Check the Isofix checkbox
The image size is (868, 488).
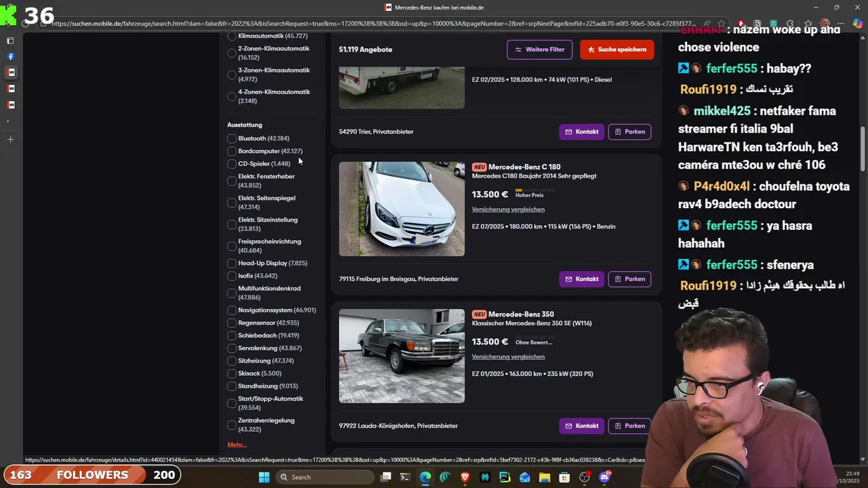(x=232, y=276)
